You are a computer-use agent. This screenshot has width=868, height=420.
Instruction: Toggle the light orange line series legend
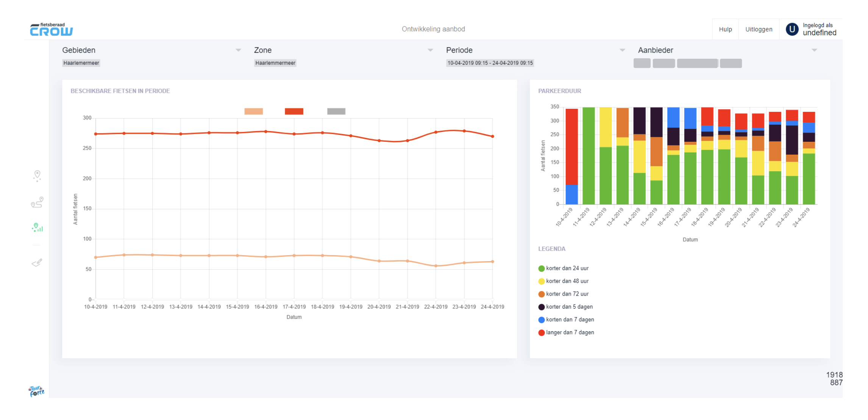coord(253,111)
